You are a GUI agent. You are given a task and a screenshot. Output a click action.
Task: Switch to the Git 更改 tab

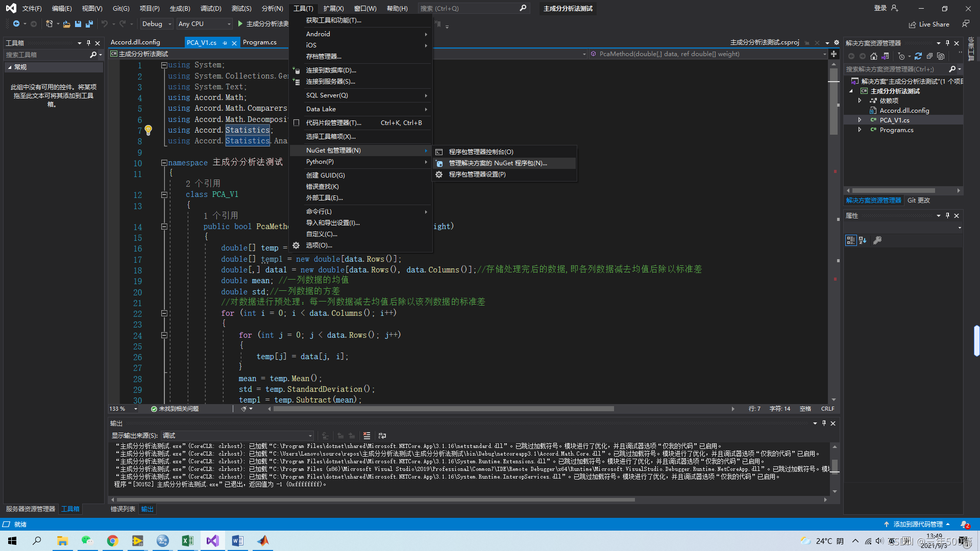(x=919, y=201)
